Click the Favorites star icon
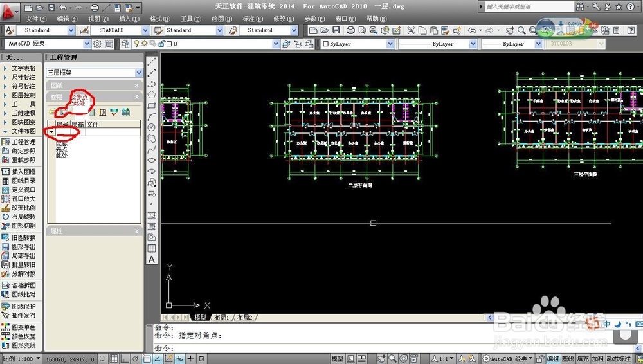The image size is (643, 364). (x=619, y=7)
